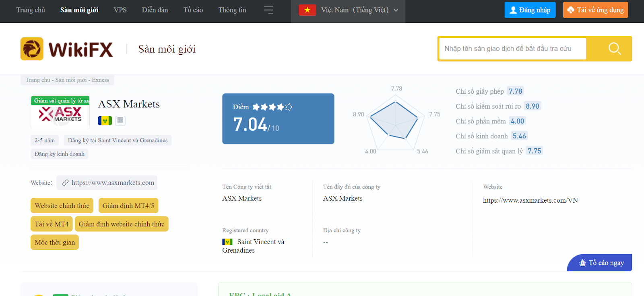The width and height of the screenshot is (644, 296).
Task: Open Tố cáo menu item
Action: (x=193, y=10)
